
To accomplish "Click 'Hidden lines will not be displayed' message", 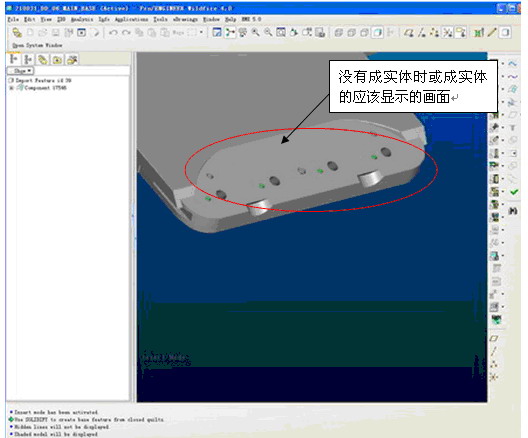I will coord(62,427).
